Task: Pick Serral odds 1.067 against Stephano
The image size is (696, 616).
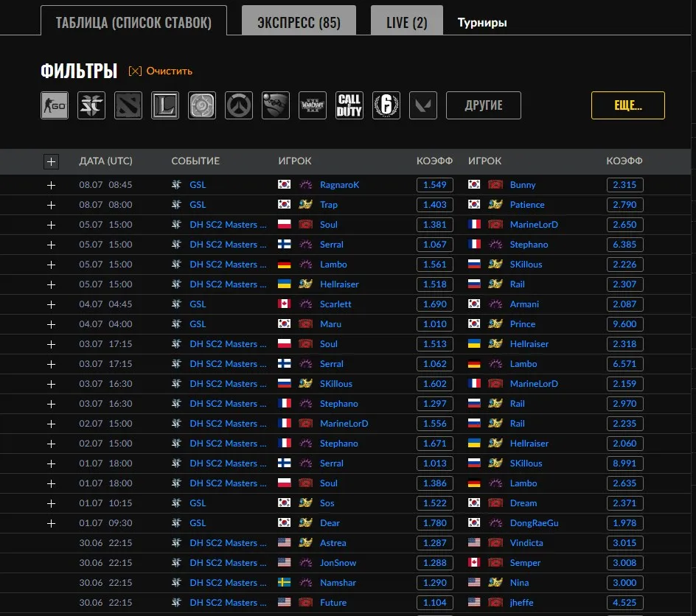Action: click(x=434, y=245)
